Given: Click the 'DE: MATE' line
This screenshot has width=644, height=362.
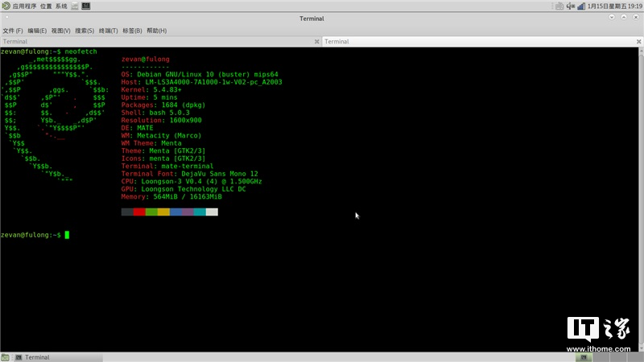Looking at the screenshot, I should [x=137, y=128].
